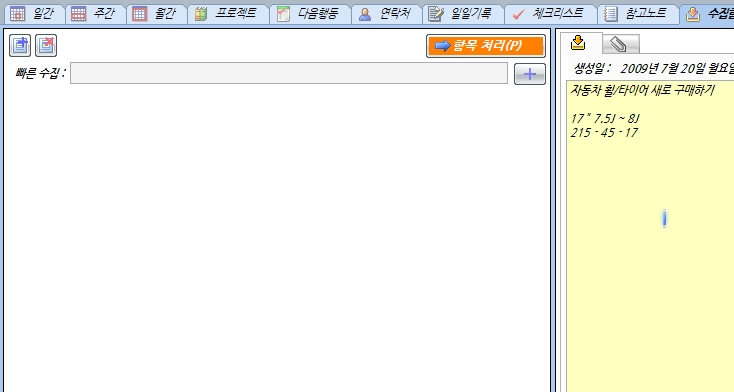This screenshot has width=734, height=392.
Task: Click the plus button beside quick collect
Action: point(529,74)
